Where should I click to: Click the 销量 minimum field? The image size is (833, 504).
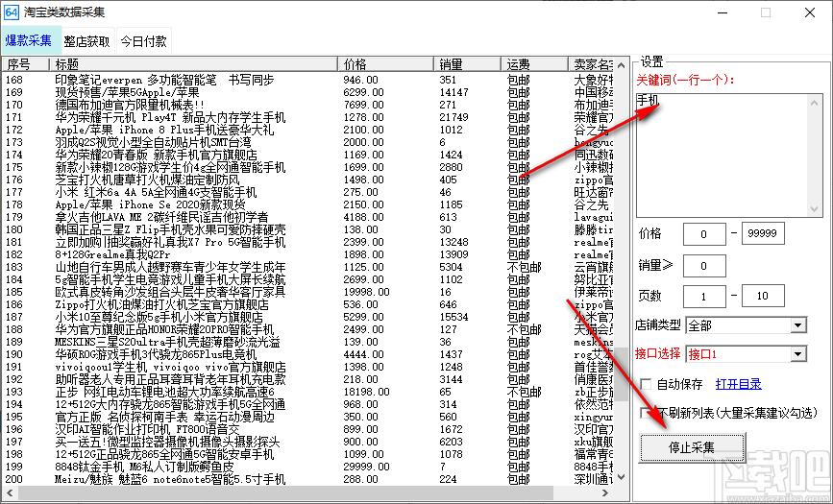pyautogui.click(x=704, y=266)
